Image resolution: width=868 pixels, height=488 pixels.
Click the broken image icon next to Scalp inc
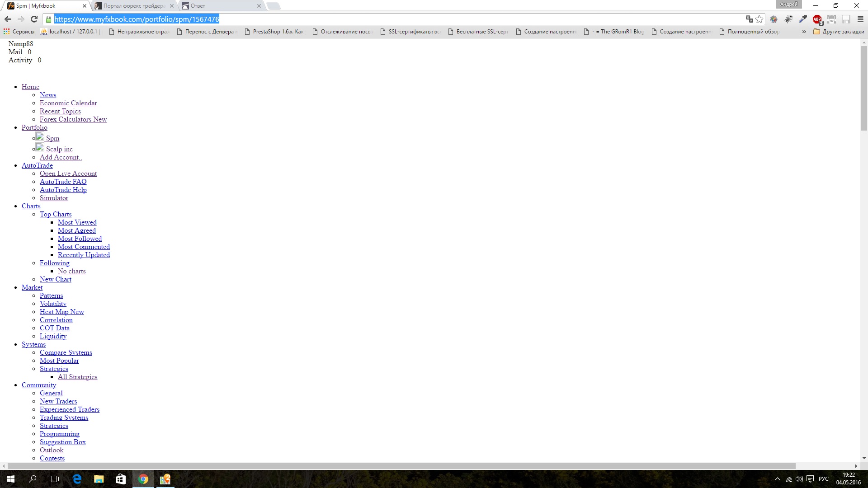[x=40, y=148]
